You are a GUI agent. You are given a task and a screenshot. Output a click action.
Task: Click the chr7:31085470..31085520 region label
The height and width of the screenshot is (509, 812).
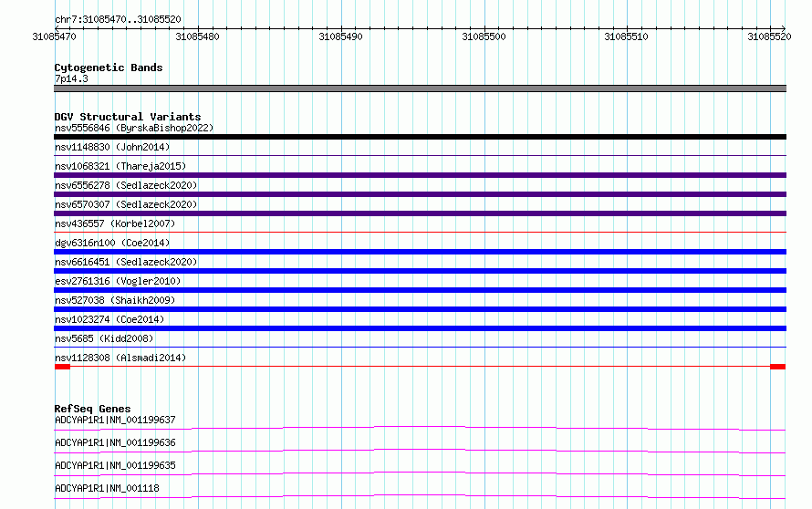tap(118, 19)
